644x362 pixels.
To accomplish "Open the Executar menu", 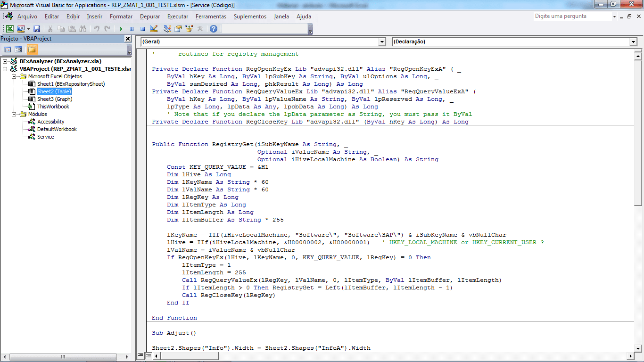I will [178, 16].
